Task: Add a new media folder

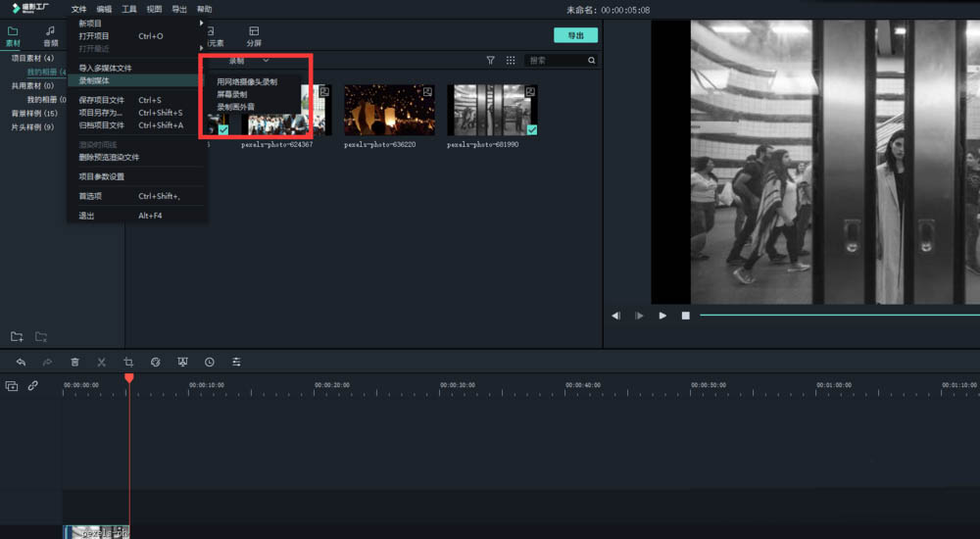Action: 17,336
